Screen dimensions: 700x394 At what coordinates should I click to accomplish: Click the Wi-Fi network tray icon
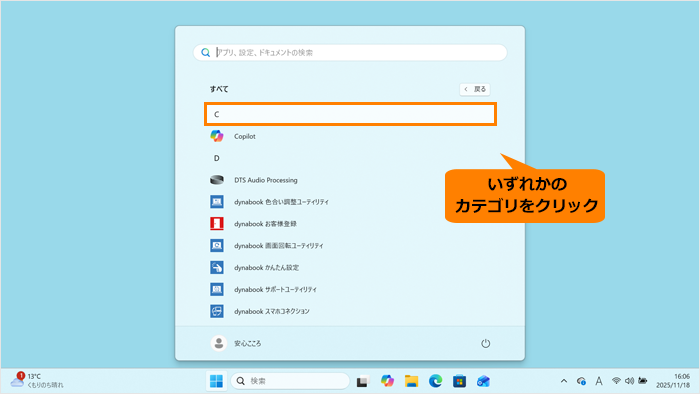click(x=616, y=381)
